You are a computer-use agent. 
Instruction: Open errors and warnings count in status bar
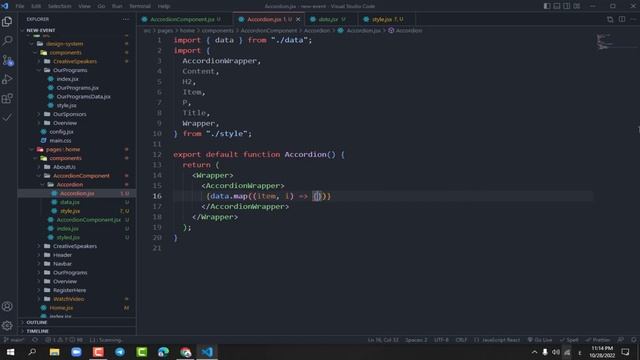[x=64, y=340]
